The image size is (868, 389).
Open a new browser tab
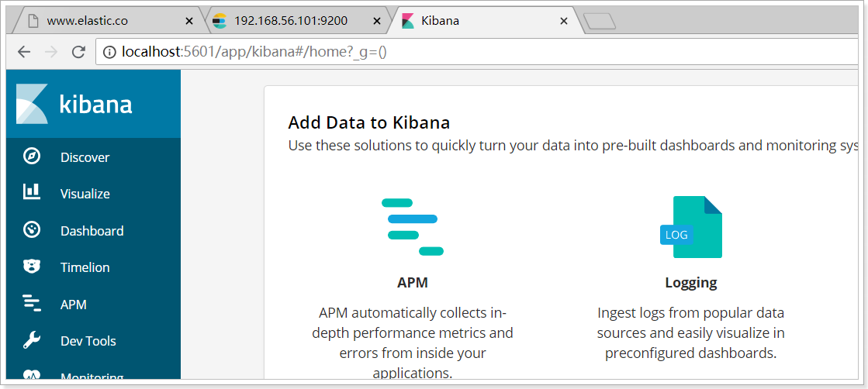600,21
